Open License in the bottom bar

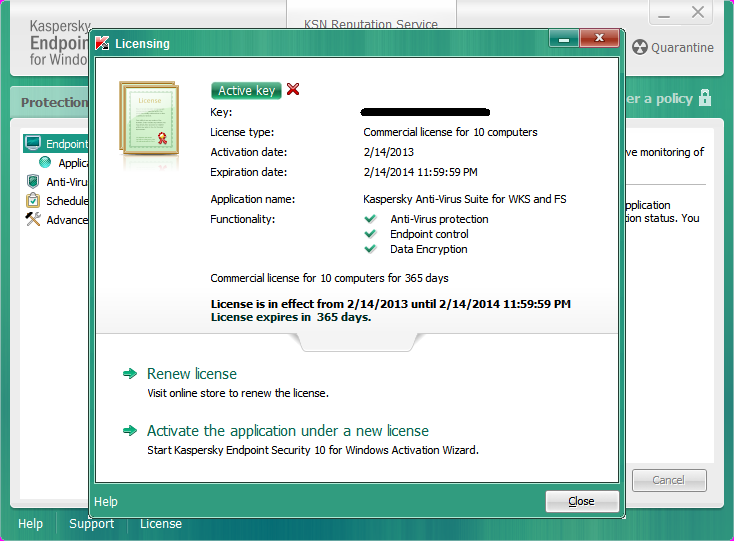point(161,523)
